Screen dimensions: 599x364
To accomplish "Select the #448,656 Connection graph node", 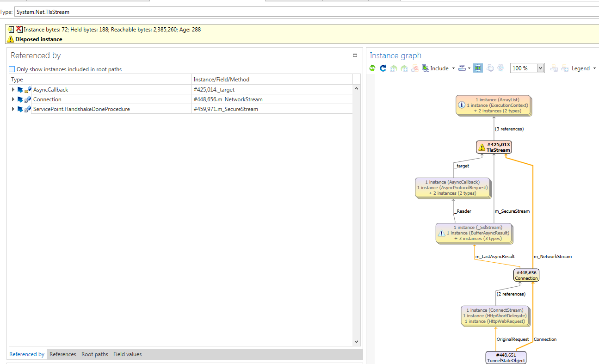I will coord(526,275).
